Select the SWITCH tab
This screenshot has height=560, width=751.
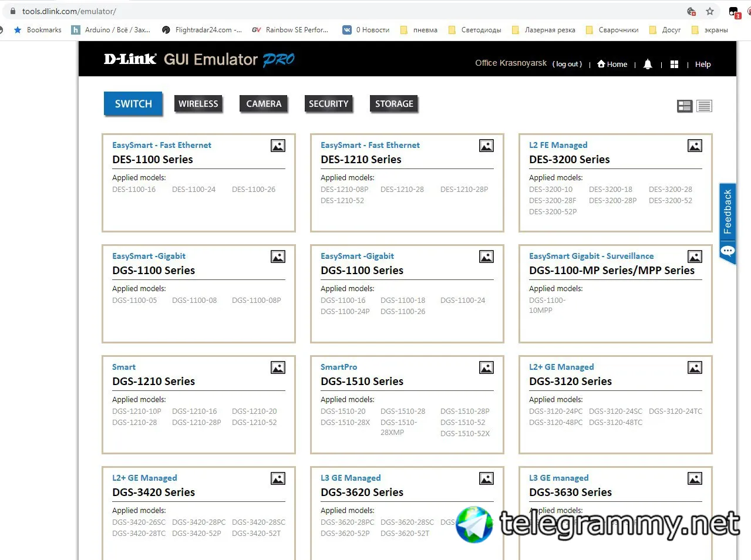click(133, 104)
